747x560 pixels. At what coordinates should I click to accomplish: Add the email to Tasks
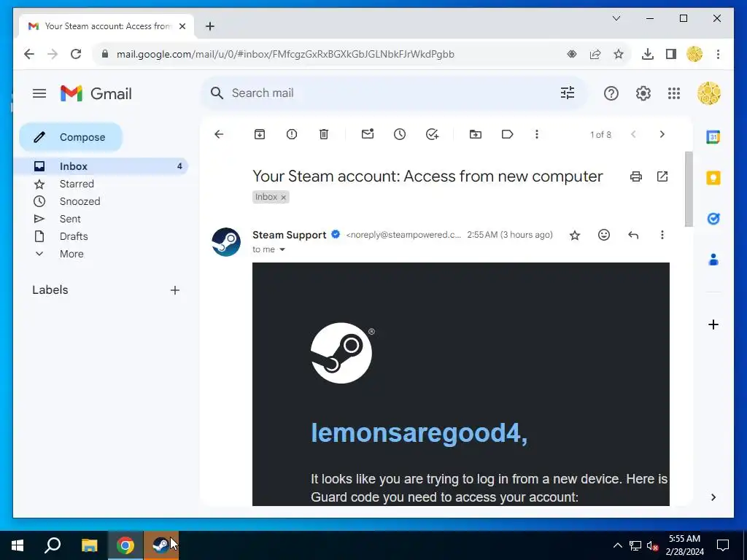[x=432, y=134]
